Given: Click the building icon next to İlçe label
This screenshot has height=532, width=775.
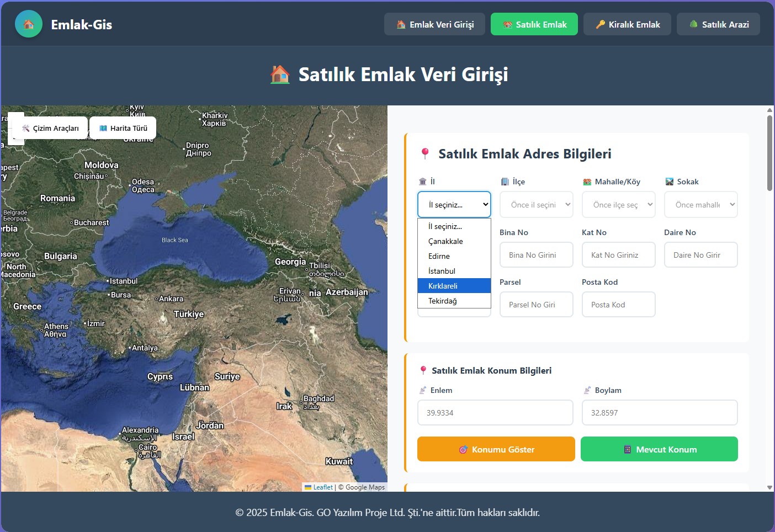Looking at the screenshot, I should tap(505, 182).
